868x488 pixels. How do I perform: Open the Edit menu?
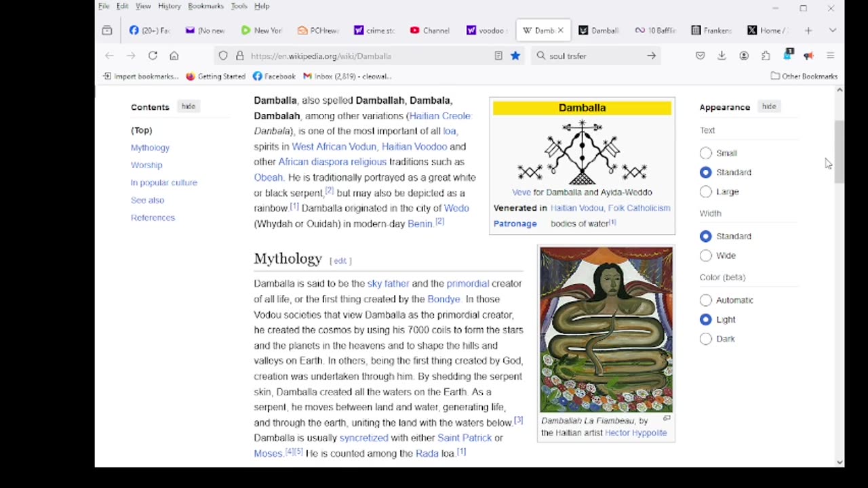tap(122, 6)
